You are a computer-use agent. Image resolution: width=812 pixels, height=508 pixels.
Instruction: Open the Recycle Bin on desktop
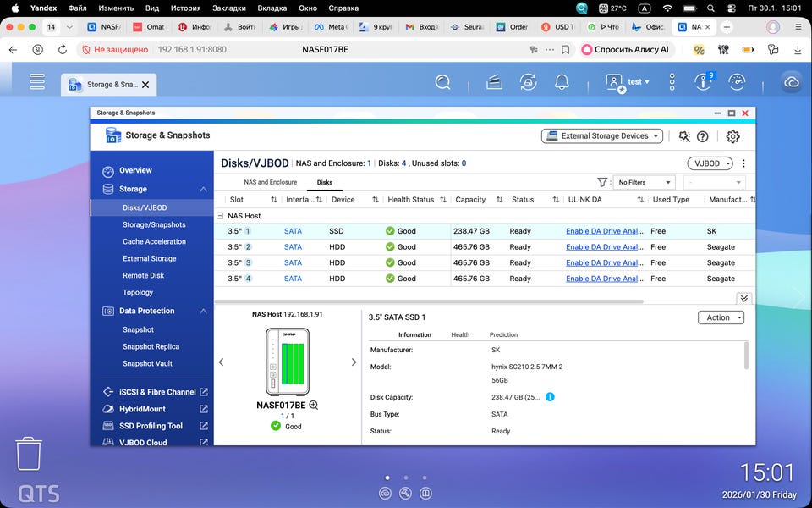tap(29, 454)
